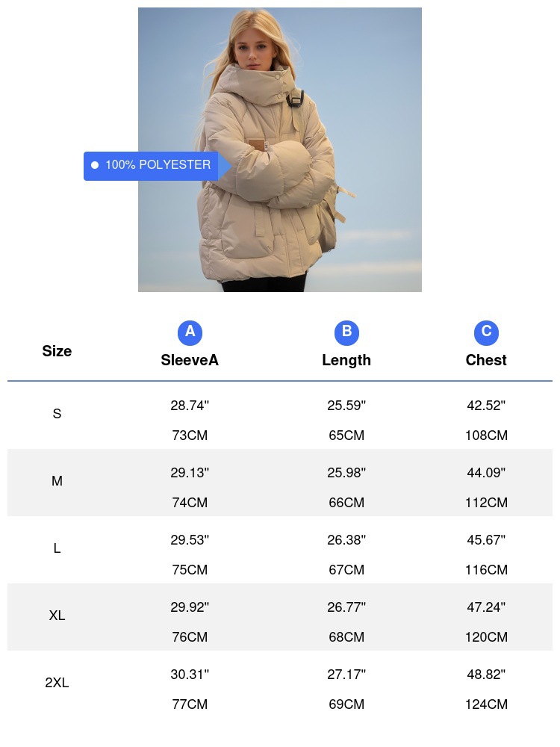Click the blue C circle icon
This screenshot has width=560, height=747.
tap(486, 332)
